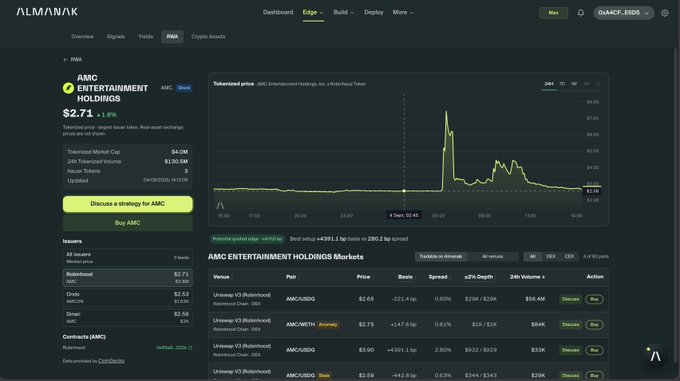Expand the Edge menu dropdown
The width and height of the screenshot is (680, 381).
(313, 13)
